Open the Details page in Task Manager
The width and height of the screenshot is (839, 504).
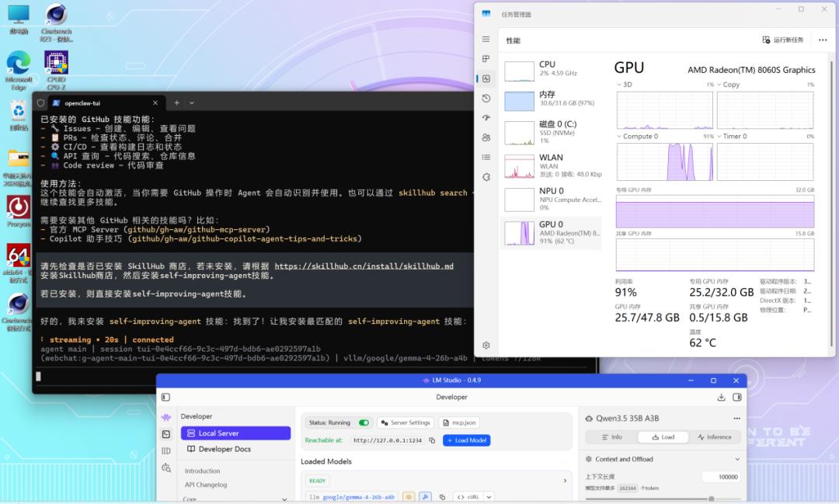(x=486, y=158)
